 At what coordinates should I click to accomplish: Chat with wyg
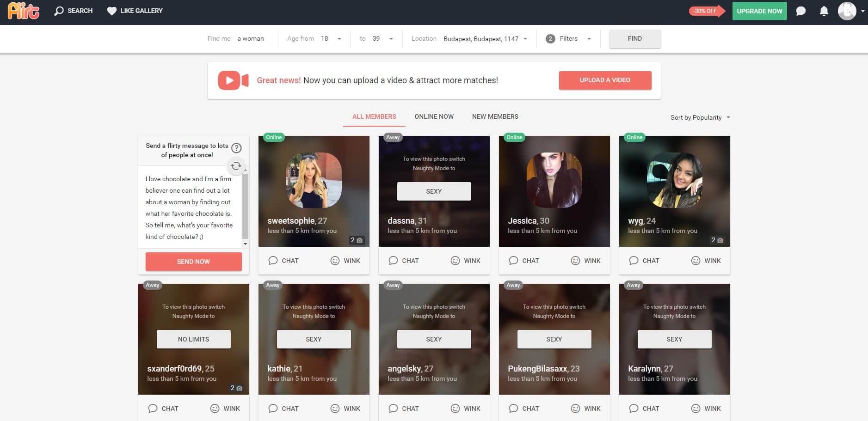click(644, 261)
